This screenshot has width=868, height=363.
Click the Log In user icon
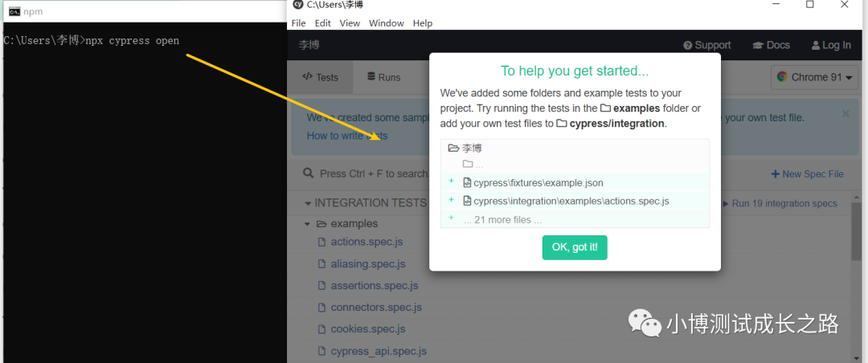pyautogui.click(x=816, y=45)
